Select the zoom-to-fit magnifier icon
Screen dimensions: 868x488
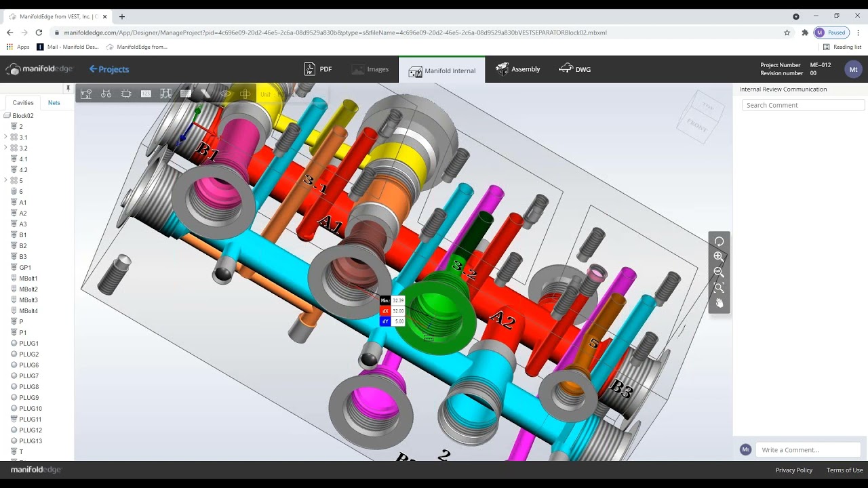click(719, 287)
